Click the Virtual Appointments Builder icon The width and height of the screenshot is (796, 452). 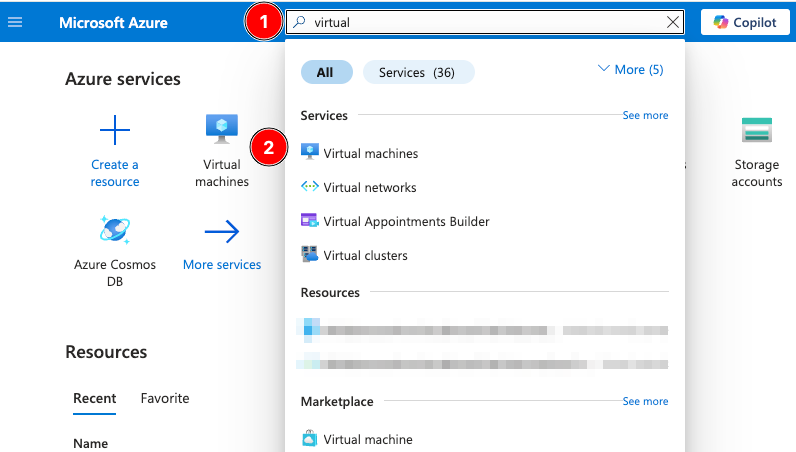click(x=310, y=220)
